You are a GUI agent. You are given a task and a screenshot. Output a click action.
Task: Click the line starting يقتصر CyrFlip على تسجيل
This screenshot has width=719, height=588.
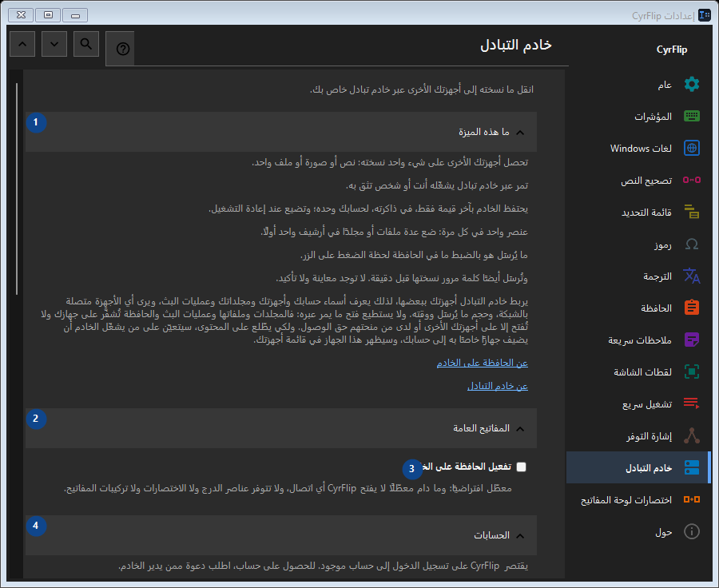(323, 566)
